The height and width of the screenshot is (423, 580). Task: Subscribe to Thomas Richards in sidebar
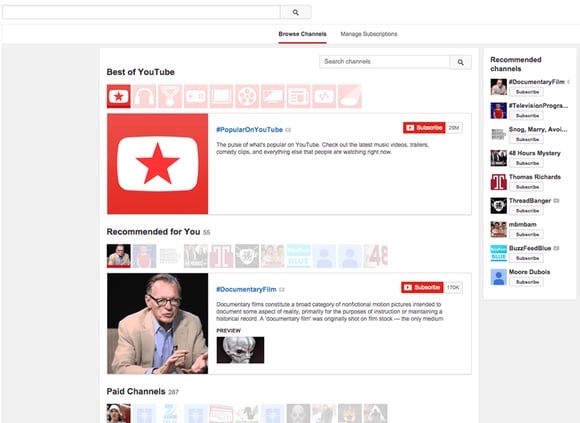[527, 187]
